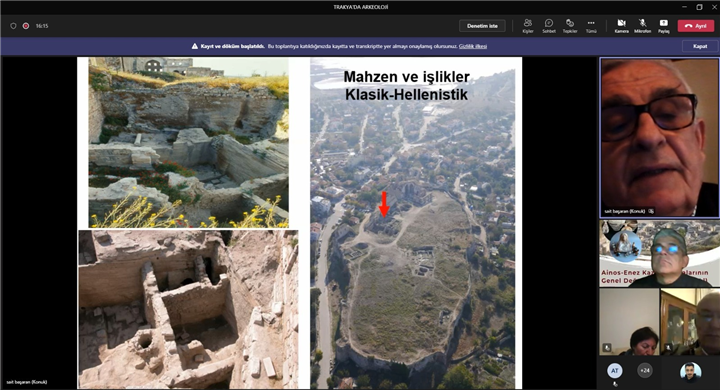720x390 pixels.
Task: Click the red recording indicator icon
Action: [26, 26]
